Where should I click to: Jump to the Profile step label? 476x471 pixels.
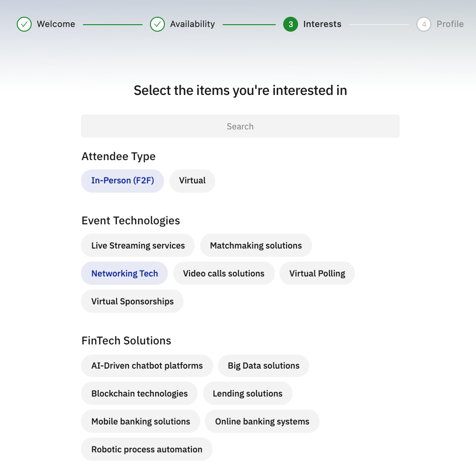[450, 24]
